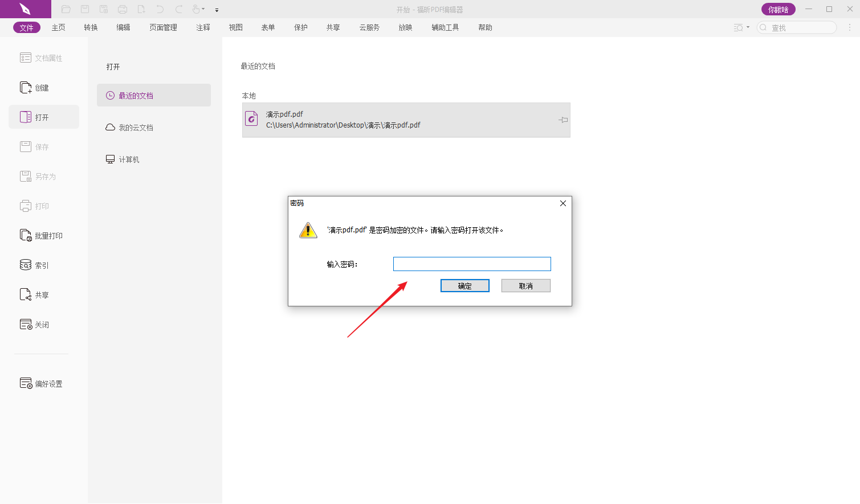Expand the customize quick access toolbar dropdown
Viewport: 860px width, 504px height.
tap(217, 10)
